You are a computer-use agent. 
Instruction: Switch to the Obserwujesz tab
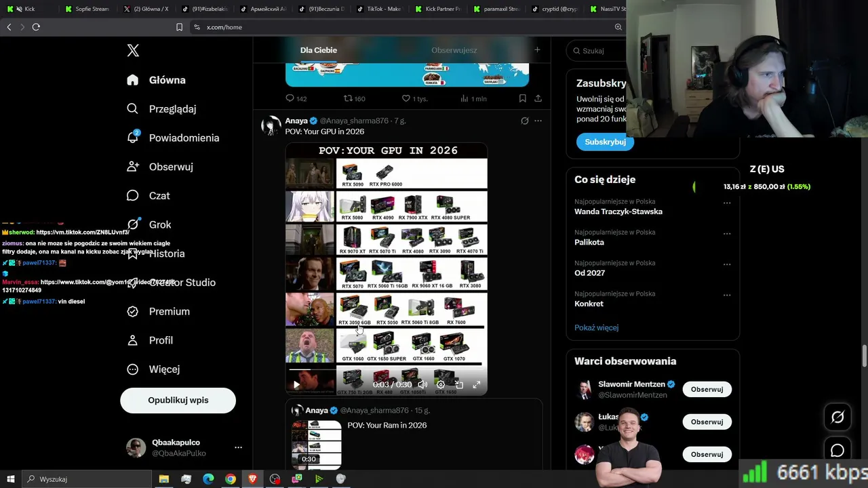[x=454, y=50]
